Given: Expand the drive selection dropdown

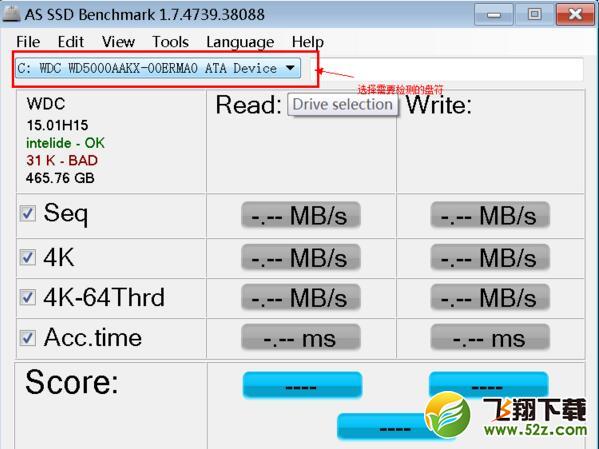Looking at the screenshot, I should point(158,68).
